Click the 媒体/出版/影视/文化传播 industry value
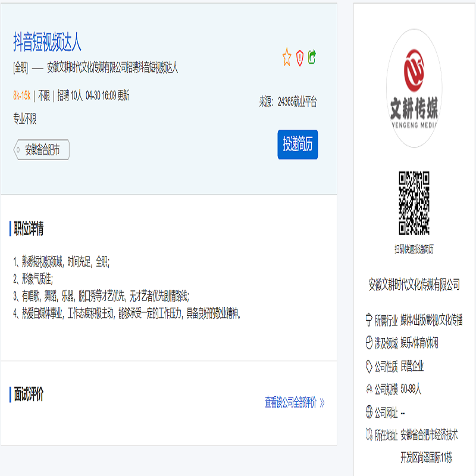Image resolution: width=476 pixels, height=476 pixels. pos(431,320)
